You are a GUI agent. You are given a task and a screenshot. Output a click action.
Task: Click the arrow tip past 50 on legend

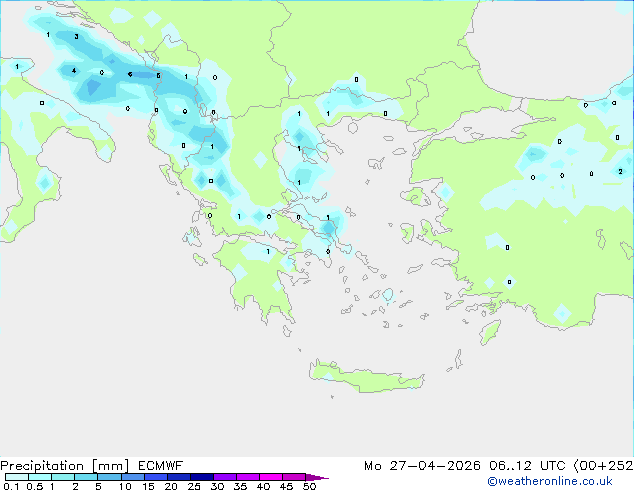[x=317, y=477]
